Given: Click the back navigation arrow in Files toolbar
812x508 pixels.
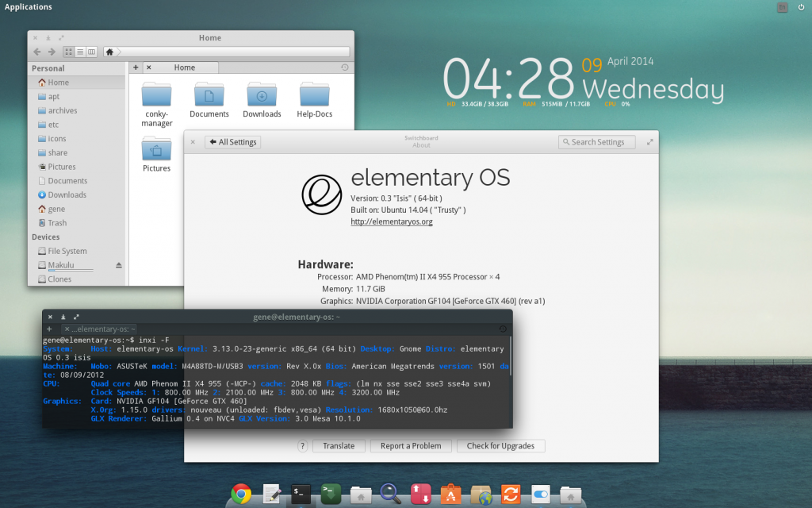Looking at the screenshot, I should [37, 50].
